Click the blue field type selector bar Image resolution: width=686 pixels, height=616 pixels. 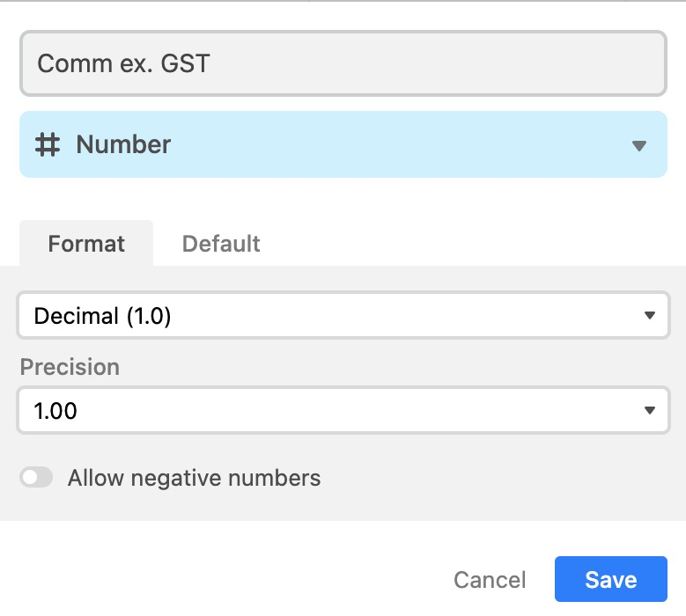pyautogui.click(x=343, y=144)
